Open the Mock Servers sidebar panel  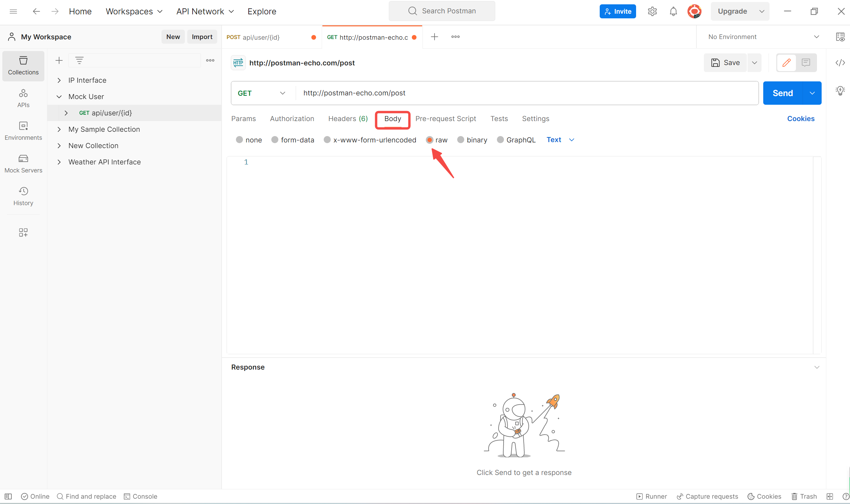(23, 163)
